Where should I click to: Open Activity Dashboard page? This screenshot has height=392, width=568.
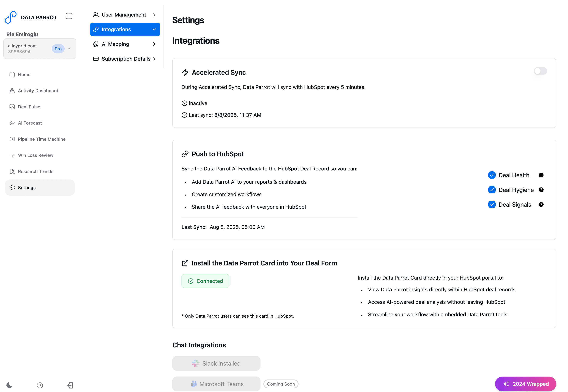click(x=40, y=91)
